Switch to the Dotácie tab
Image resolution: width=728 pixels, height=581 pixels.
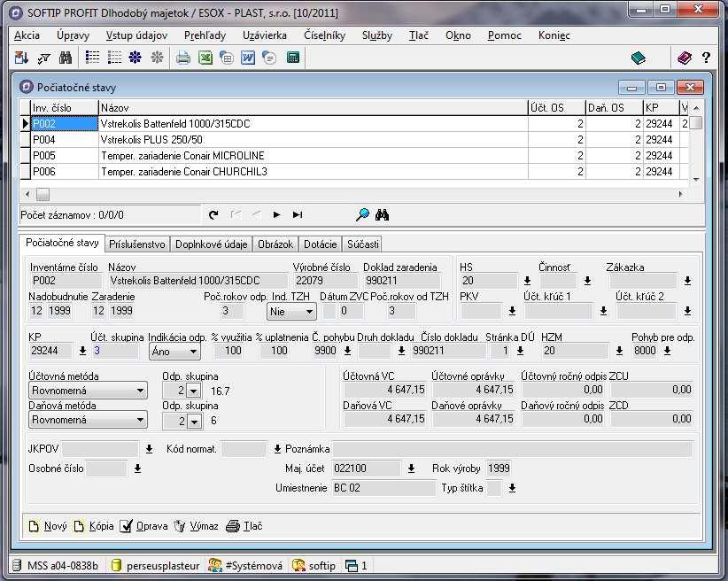click(320, 244)
